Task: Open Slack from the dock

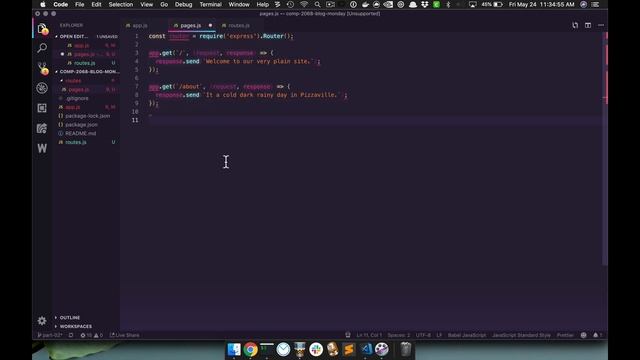Action: pos(316,349)
